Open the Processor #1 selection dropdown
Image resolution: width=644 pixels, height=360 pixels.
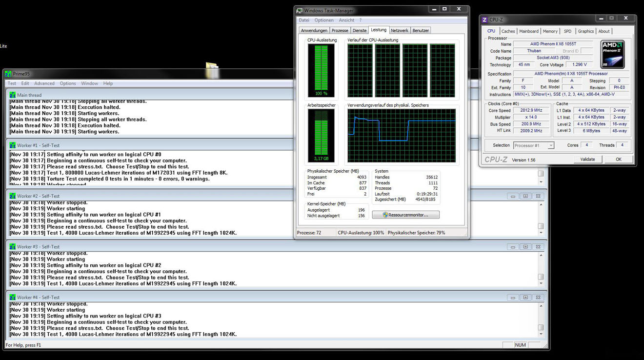pyautogui.click(x=534, y=145)
